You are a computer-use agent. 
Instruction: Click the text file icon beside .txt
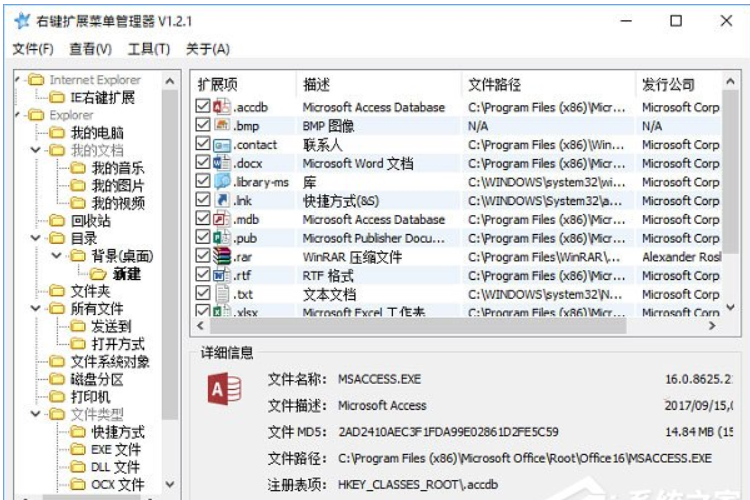click(221, 293)
